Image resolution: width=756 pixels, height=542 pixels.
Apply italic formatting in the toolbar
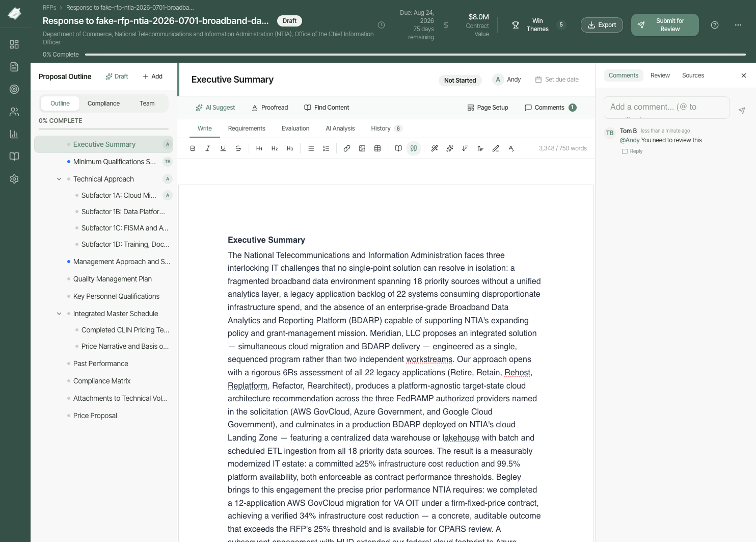coord(208,148)
